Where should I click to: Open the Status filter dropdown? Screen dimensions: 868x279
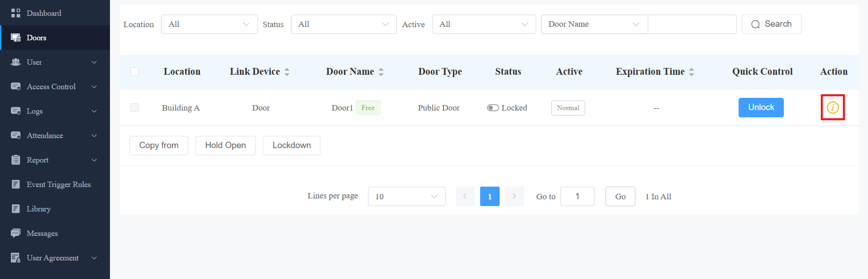[x=344, y=24]
